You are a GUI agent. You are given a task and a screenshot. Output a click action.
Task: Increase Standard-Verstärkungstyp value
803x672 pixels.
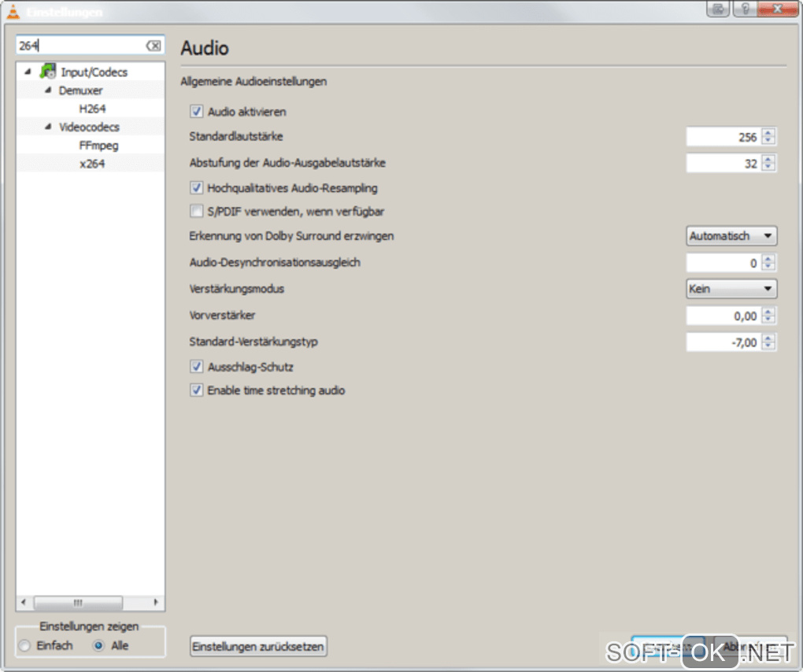coord(768,338)
